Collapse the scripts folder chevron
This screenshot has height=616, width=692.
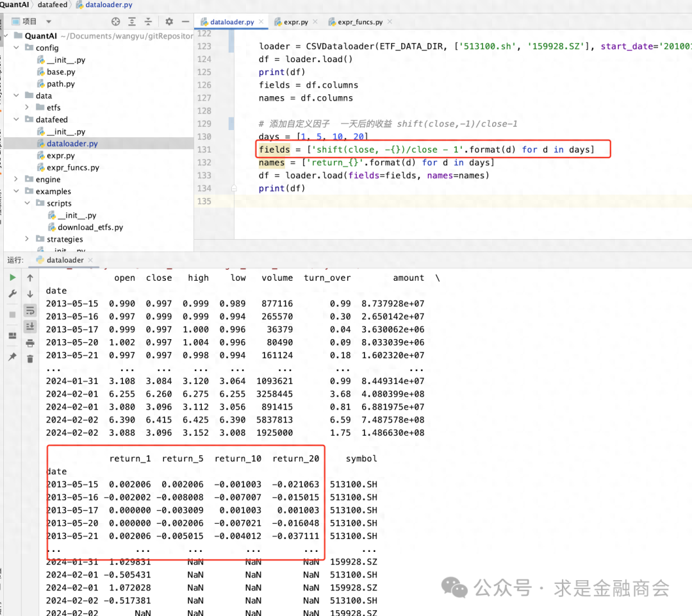(28, 203)
